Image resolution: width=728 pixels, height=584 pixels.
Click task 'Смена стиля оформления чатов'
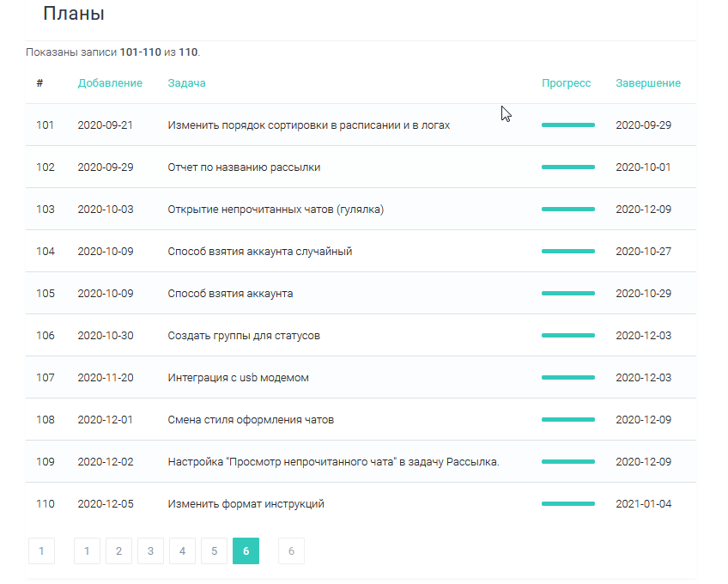pos(251,420)
